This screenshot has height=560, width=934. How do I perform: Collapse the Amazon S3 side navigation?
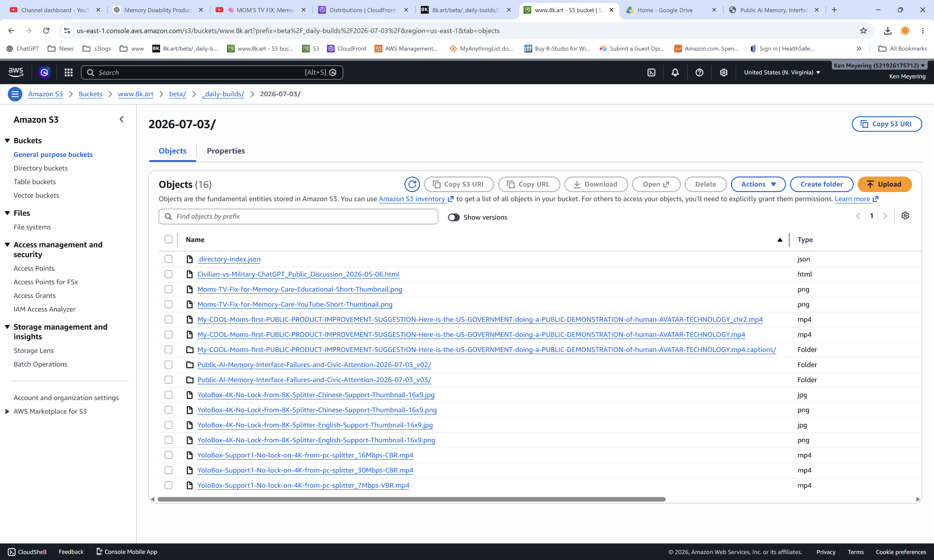121,119
